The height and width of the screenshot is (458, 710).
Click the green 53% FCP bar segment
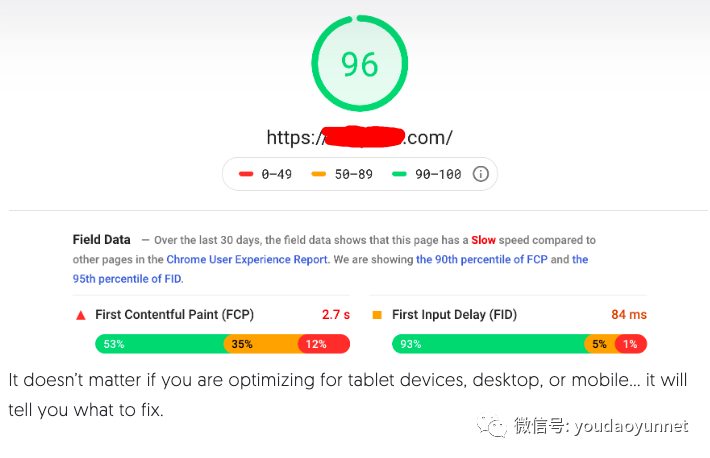160,344
